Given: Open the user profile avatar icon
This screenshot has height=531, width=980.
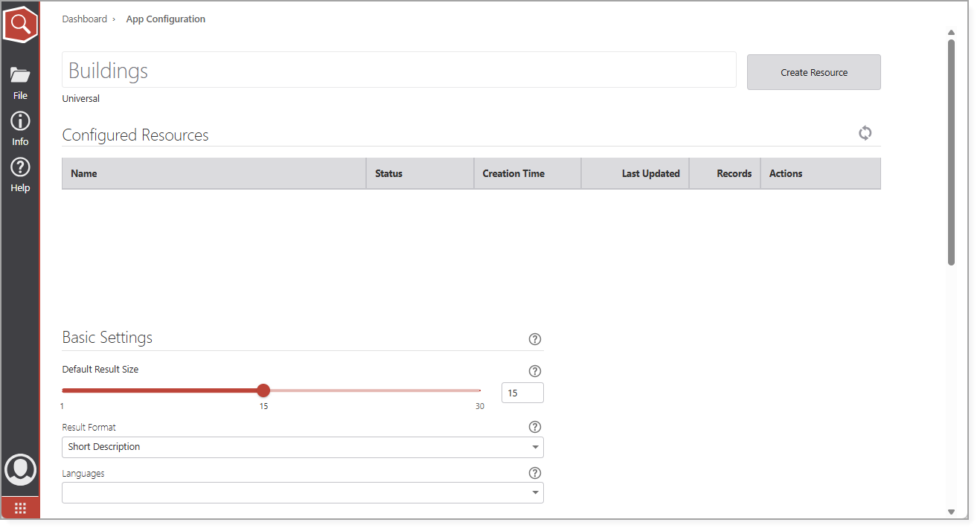Looking at the screenshot, I should tap(20, 470).
